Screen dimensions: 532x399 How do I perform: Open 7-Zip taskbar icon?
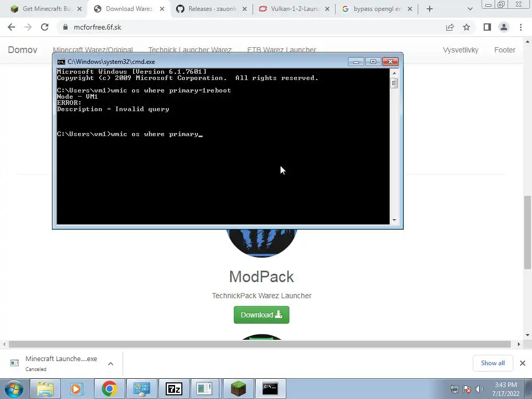[174, 389]
